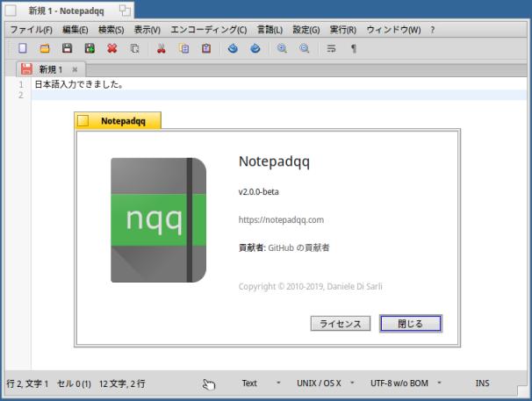The image size is (532, 401).
Task: Open the GitHub の貢献者 link
Action: pyautogui.click(x=298, y=247)
